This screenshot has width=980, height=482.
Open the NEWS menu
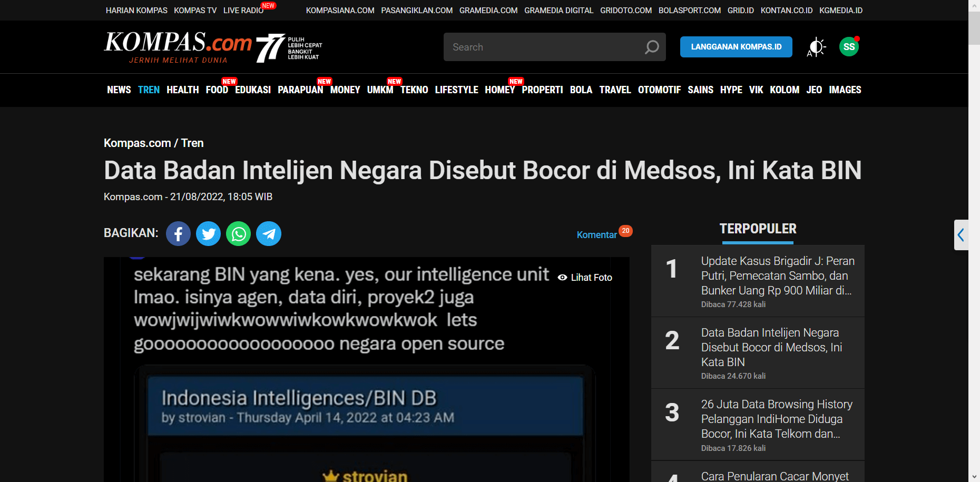[x=119, y=90]
